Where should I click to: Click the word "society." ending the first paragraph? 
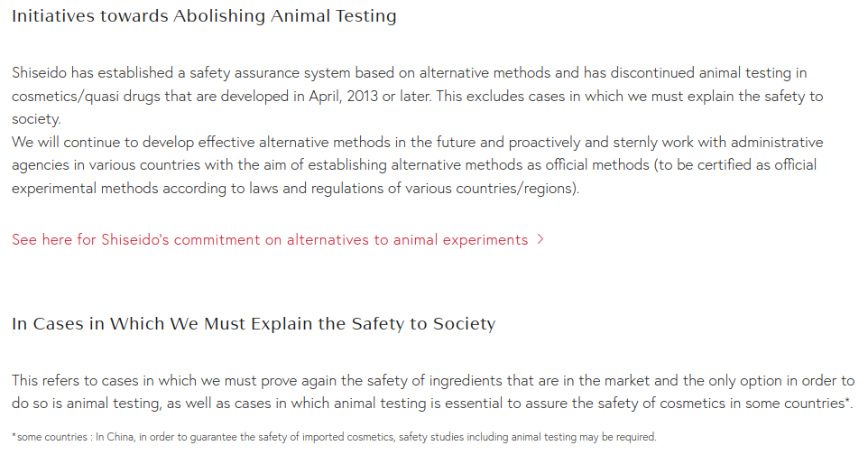(36, 119)
